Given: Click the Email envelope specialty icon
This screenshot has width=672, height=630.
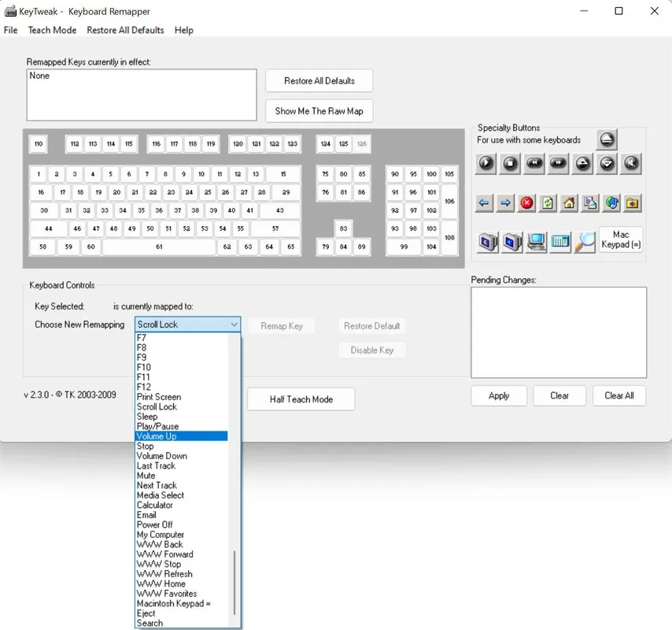Looking at the screenshot, I should click(590, 203).
